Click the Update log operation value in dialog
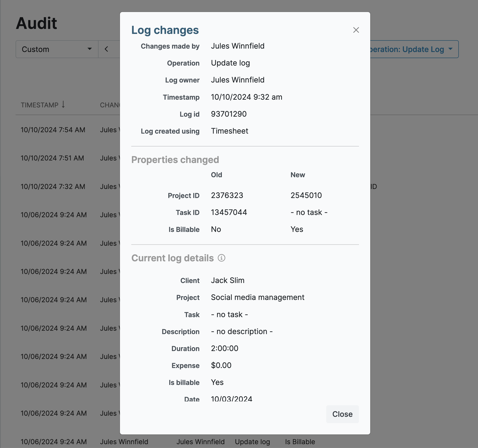The width and height of the screenshot is (478, 448). (230, 63)
